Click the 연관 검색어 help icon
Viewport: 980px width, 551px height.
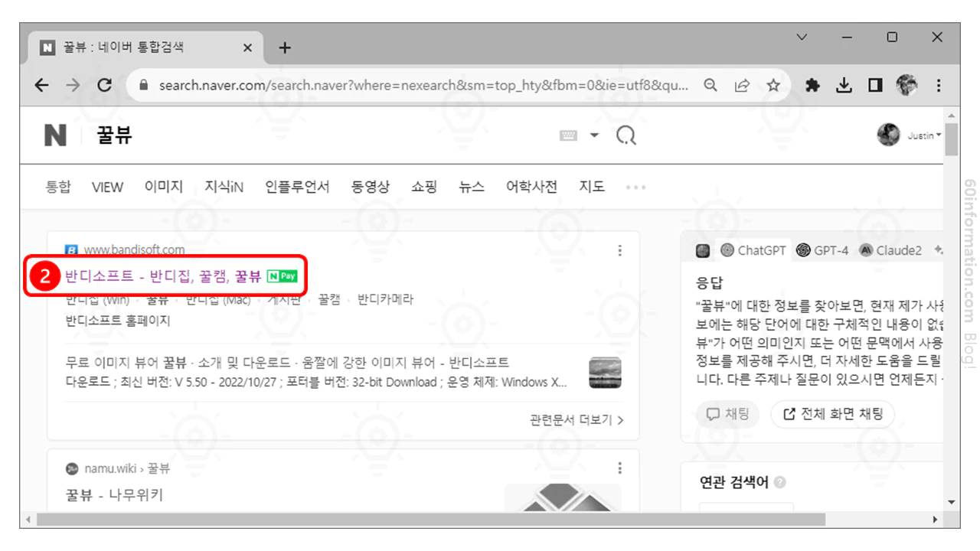pyautogui.click(x=779, y=483)
